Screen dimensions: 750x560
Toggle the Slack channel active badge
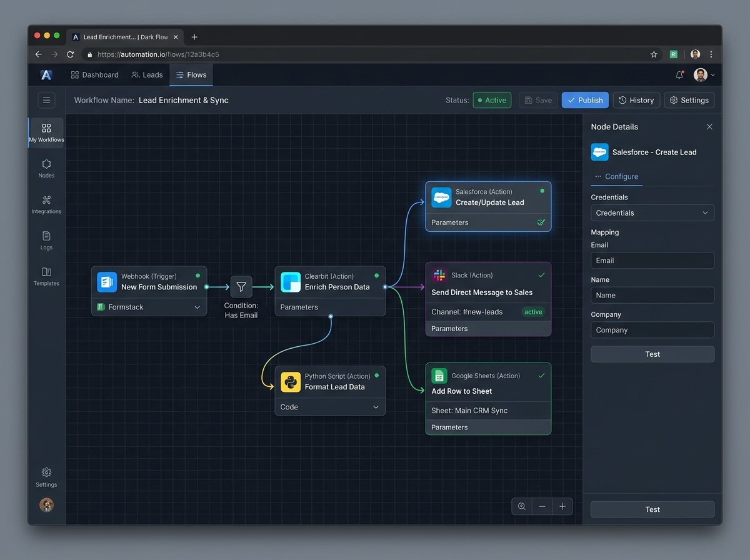pyautogui.click(x=533, y=312)
